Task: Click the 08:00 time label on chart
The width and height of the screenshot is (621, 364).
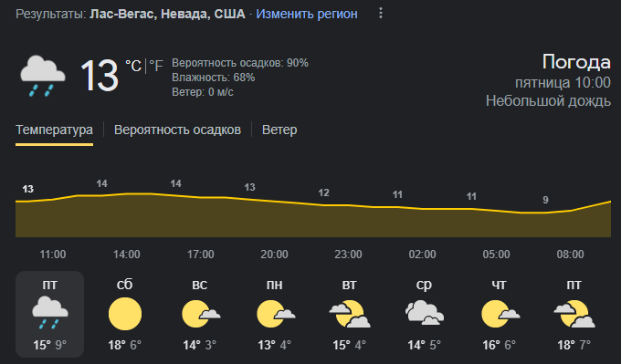Action: [570, 254]
